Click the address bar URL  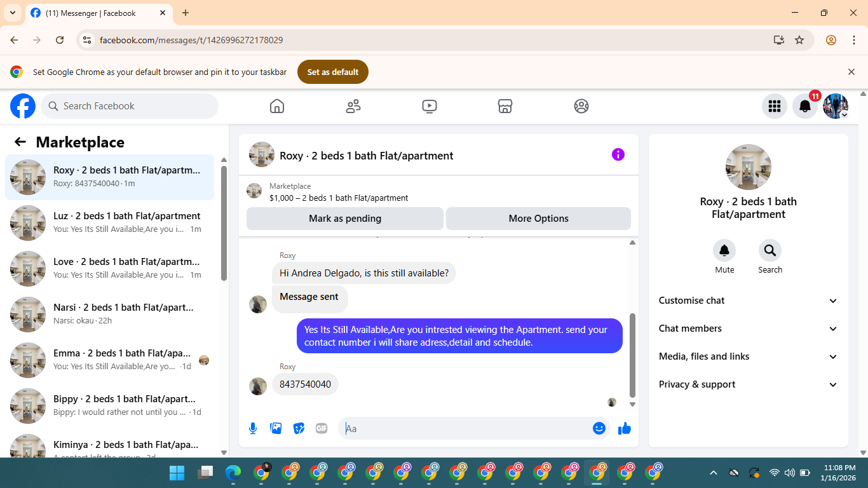point(191,40)
